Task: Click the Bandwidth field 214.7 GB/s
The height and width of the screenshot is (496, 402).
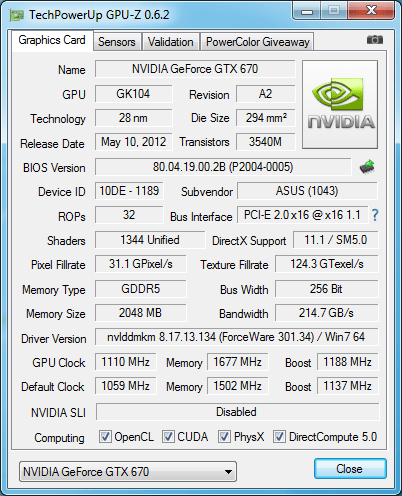Action: 327,313
